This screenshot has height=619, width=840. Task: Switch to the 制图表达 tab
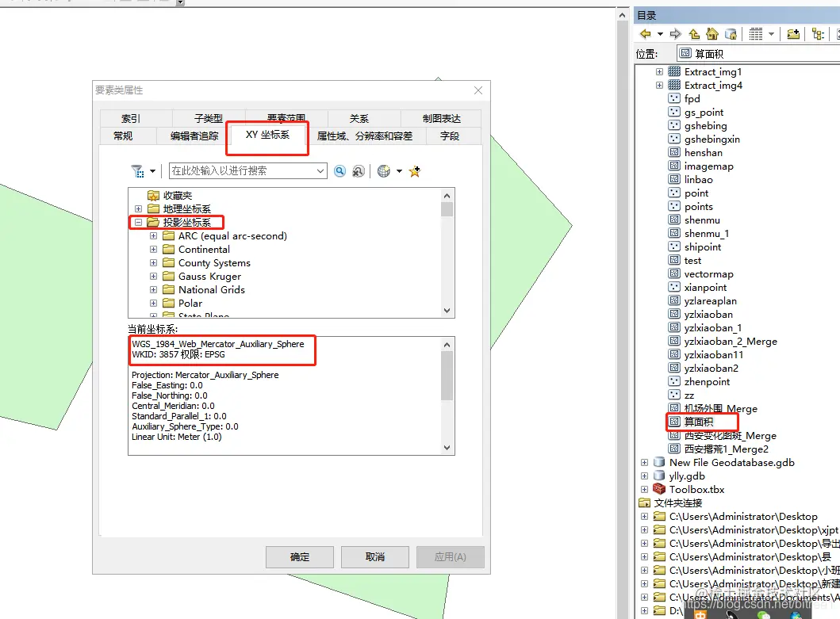tap(442, 118)
